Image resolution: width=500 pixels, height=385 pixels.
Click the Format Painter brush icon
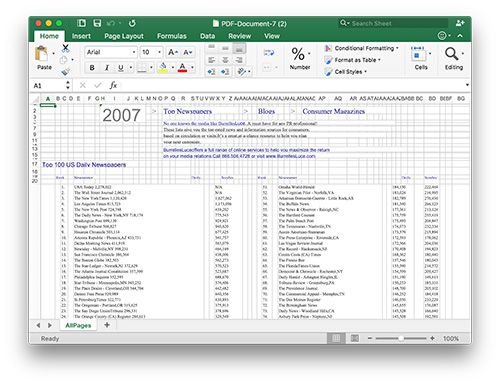click(x=65, y=71)
